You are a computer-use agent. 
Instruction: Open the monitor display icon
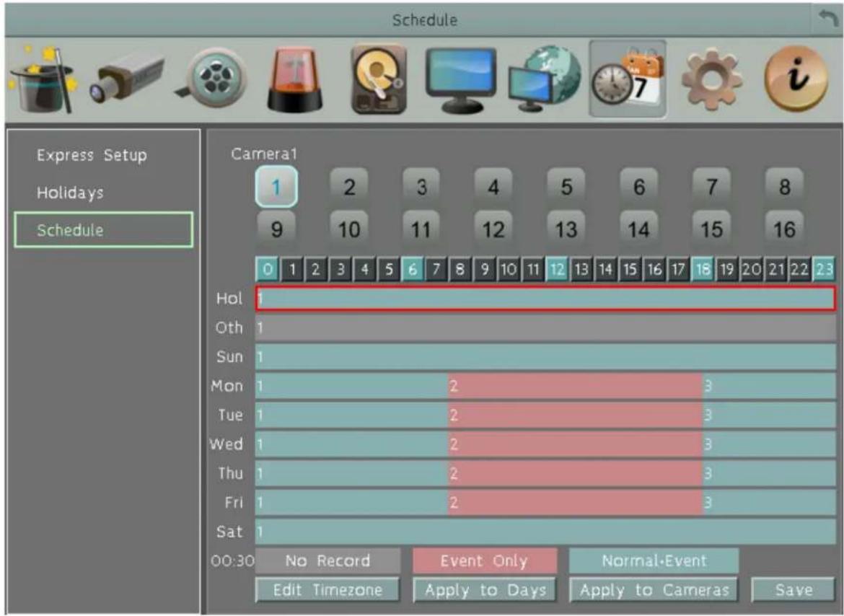461,79
